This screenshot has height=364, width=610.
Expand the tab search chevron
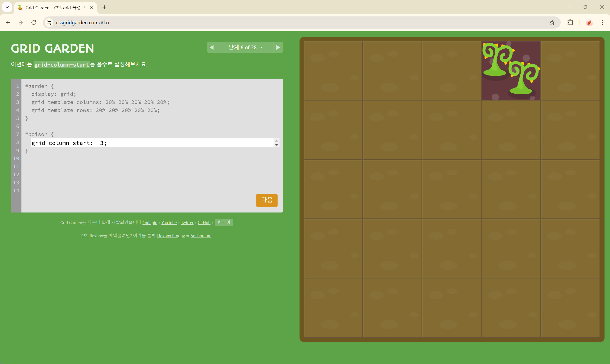point(7,7)
